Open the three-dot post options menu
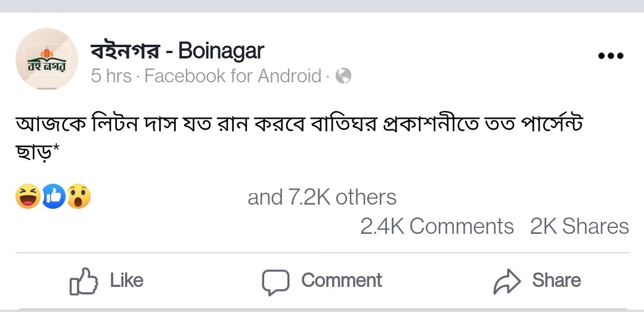 610,56
